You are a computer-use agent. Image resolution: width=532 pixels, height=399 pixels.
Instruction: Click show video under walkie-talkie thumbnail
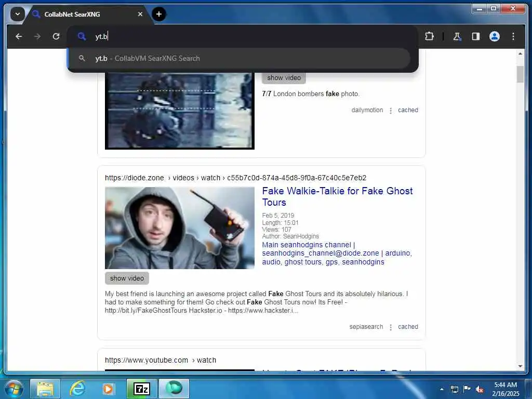[127, 278]
